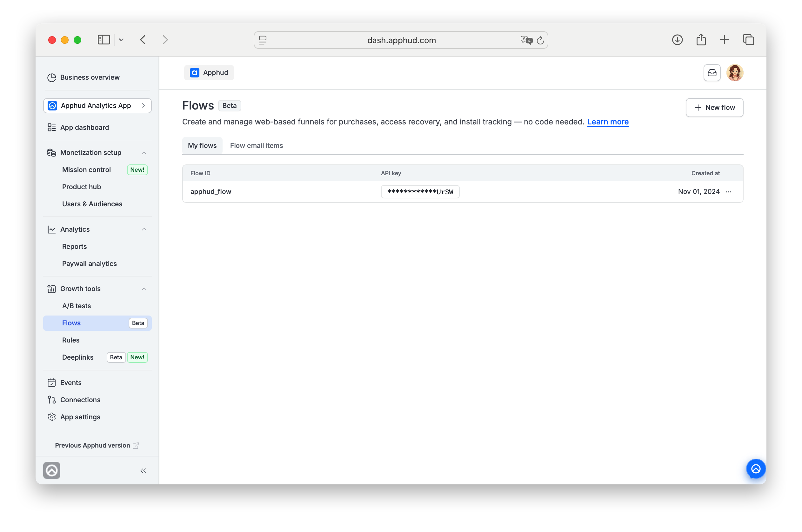
Task: Switch to the My flows tab
Action: pyautogui.click(x=202, y=146)
